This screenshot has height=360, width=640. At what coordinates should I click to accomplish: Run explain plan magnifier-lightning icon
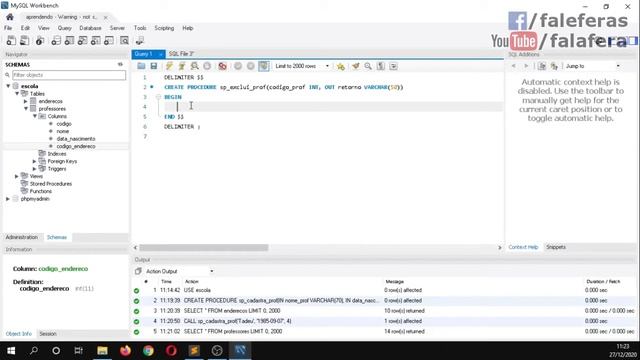[195, 66]
